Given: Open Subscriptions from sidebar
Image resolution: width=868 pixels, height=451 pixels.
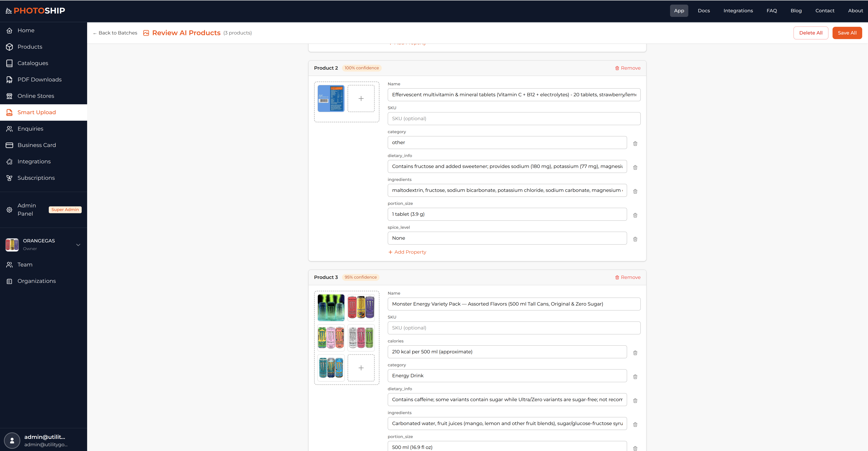Looking at the screenshot, I should (x=36, y=178).
